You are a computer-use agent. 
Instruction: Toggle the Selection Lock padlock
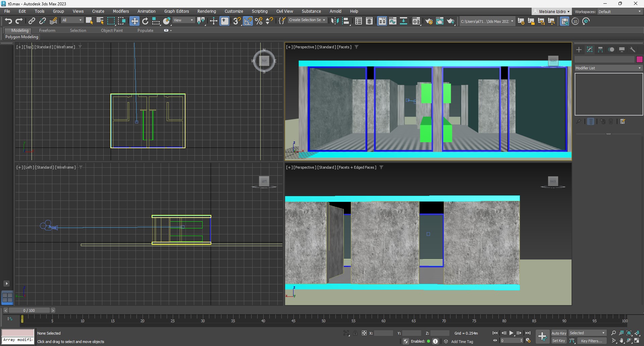click(355, 333)
